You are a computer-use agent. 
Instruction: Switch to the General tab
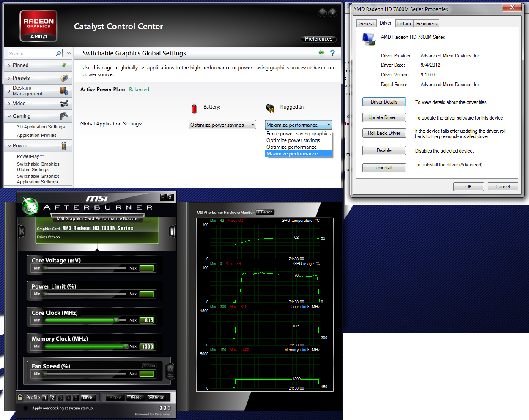(x=366, y=24)
